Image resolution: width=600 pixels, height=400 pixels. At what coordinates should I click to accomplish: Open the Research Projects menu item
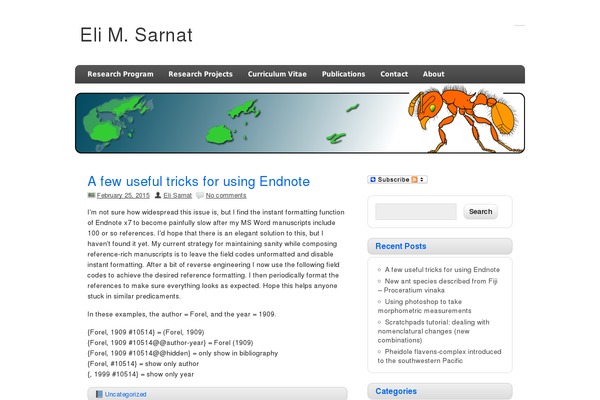pos(201,74)
